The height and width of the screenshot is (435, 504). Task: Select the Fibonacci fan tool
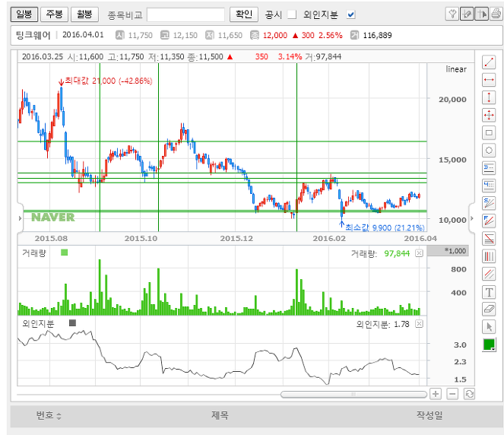pyautogui.click(x=489, y=221)
